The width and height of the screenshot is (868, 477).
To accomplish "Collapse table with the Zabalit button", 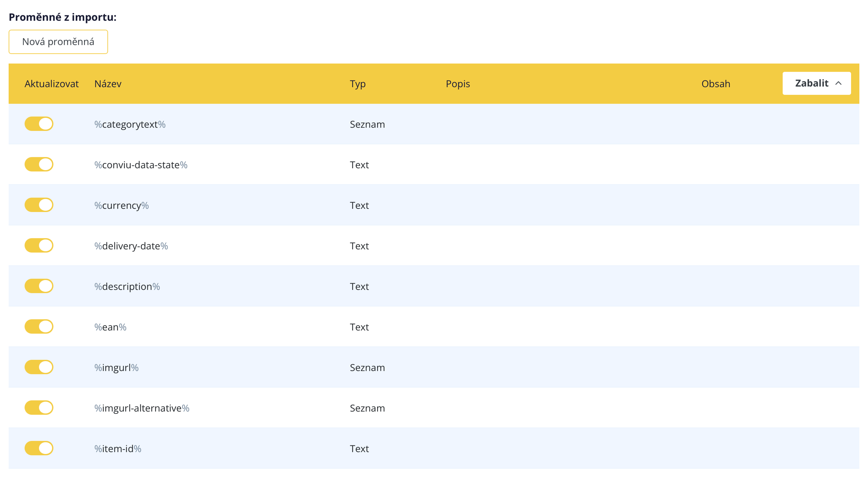I will click(x=811, y=83).
